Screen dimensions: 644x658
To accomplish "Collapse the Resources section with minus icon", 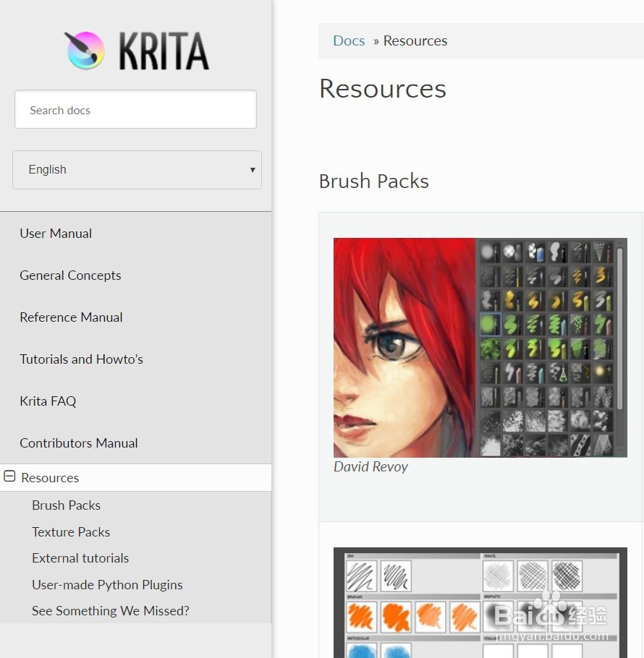I will coord(9,477).
